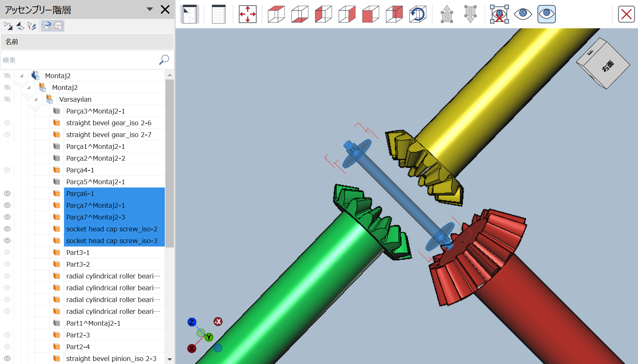Toggle visibility of straight bevel gear_iso 2-6

[x=7, y=123]
